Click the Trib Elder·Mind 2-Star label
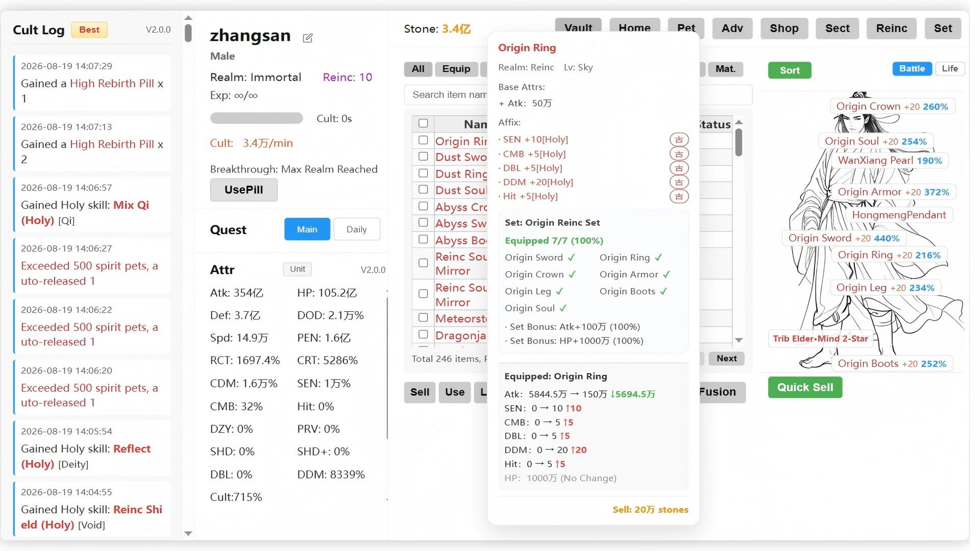 point(820,339)
